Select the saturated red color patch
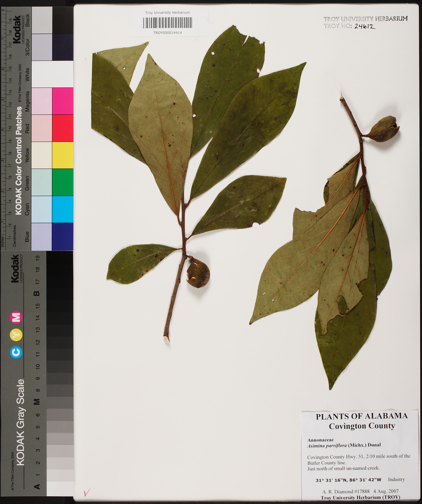Viewport: 422px width, 504px height. click(63, 128)
